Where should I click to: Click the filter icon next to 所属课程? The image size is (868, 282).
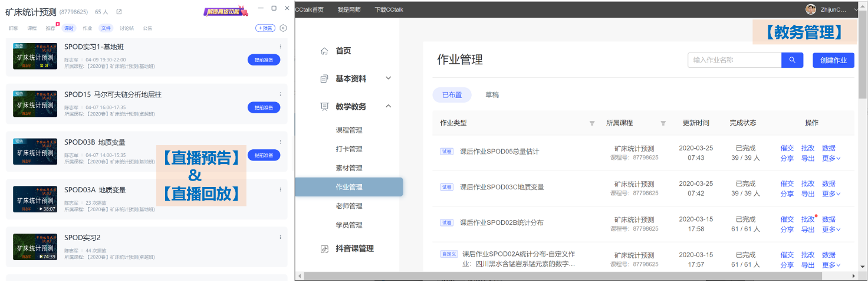point(663,123)
